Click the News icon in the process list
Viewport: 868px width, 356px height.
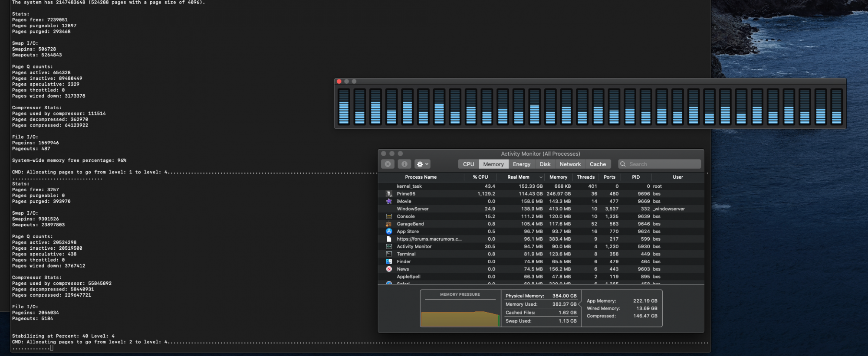click(389, 269)
